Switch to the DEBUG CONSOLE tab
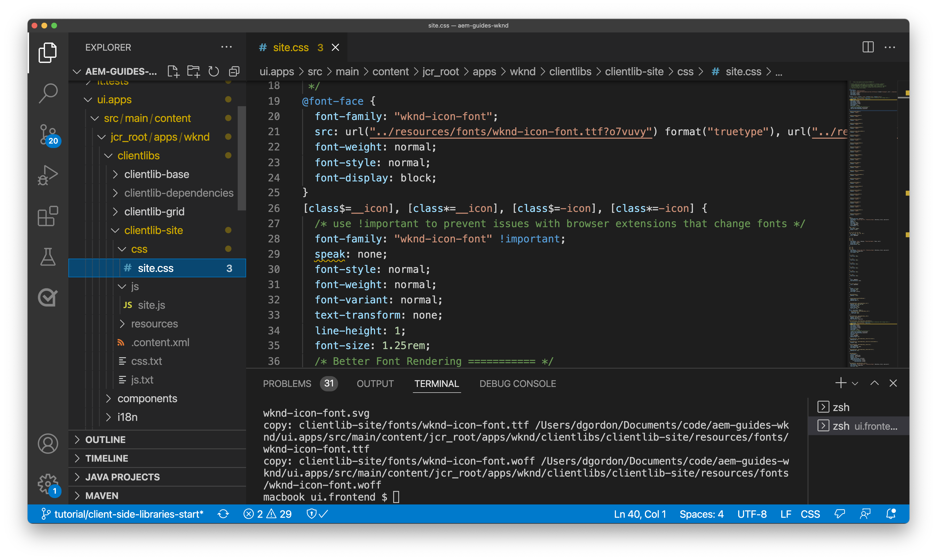Viewport: 937px width, 560px height. click(x=517, y=383)
